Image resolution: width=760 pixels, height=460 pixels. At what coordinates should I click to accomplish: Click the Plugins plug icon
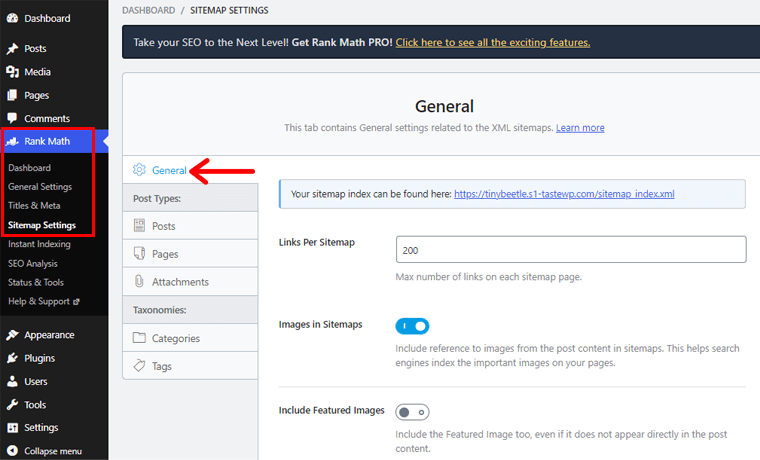point(13,358)
